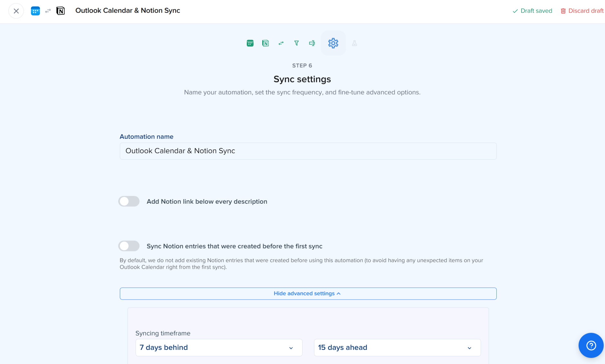This screenshot has height=364, width=605.
Task: Click the Automation name label
Action: pos(147,137)
